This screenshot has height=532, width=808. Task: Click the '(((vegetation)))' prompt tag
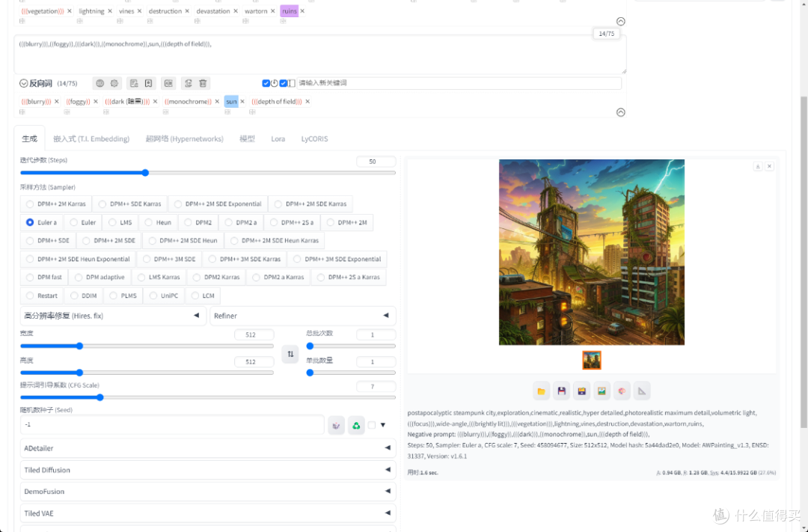point(43,10)
